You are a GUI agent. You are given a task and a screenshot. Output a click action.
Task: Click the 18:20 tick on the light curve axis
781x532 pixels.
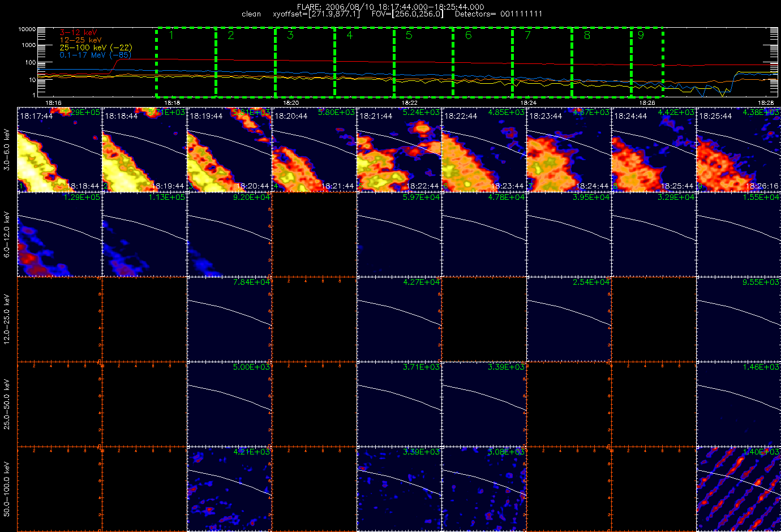[291, 102]
